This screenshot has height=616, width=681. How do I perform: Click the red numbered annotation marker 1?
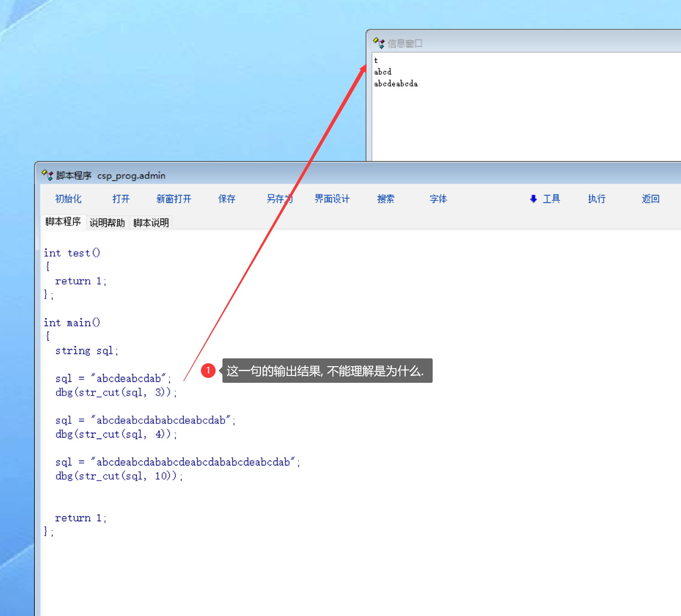208,371
